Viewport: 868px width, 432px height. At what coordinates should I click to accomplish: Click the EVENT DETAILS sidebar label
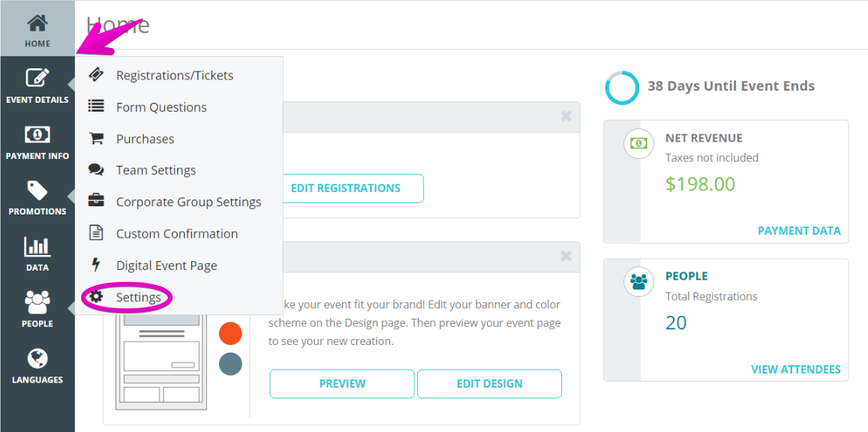38,100
